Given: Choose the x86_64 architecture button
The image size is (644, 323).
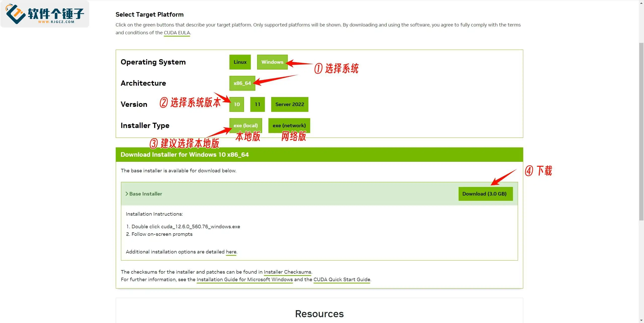Looking at the screenshot, I should 242,83.
